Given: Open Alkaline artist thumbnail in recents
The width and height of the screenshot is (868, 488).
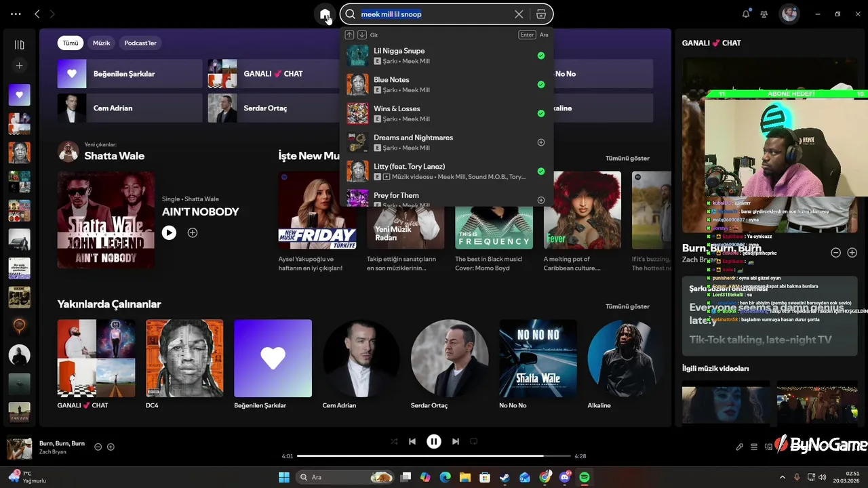Looking at the screenshot, I should 627,359.
